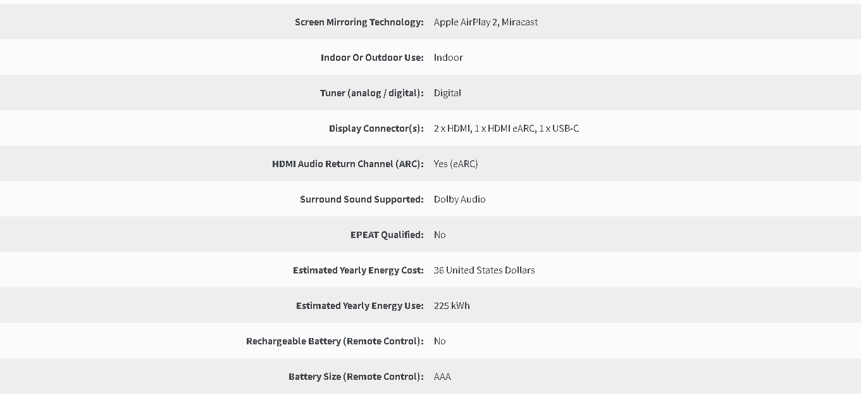Image resolution: width=868 pixels, height=395 pixels.
Task: Click the Rechargeable Battery (Remote Control) label
Action: [x=335, y=341]
